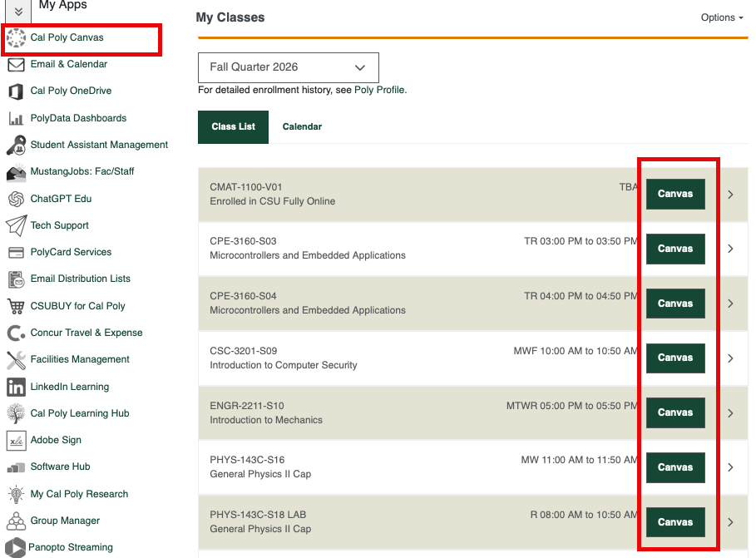The image size is (756, 558).
Task: Click the My Cal Poly Research lightbulb icon
Action: [x=16, y=494]
